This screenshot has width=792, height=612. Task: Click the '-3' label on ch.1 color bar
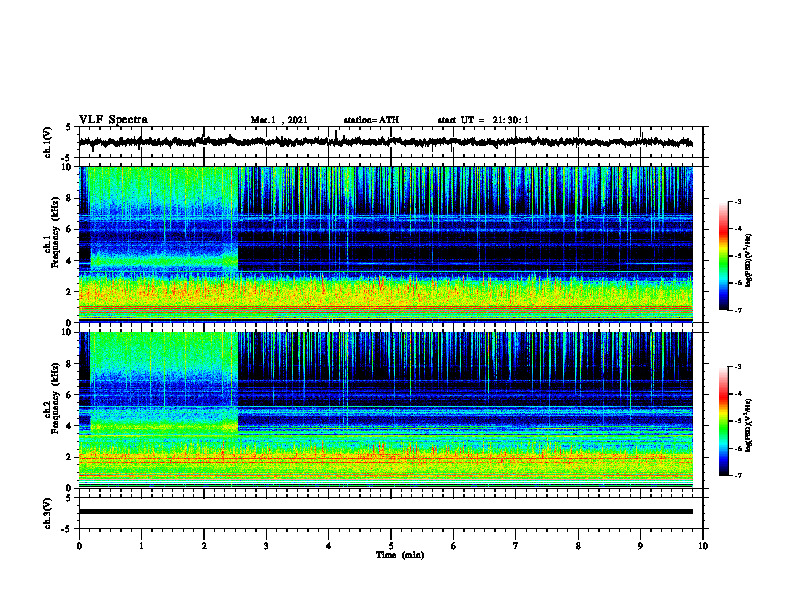point(738,201)
